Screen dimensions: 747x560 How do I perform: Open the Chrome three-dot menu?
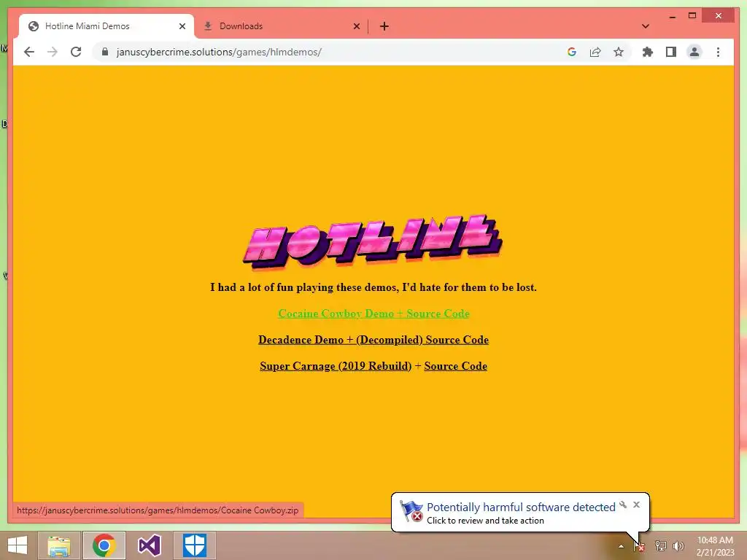(718, 52)
